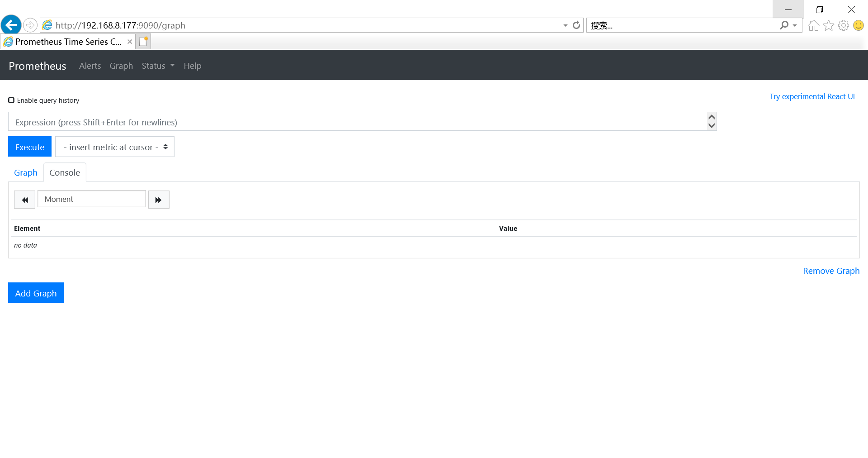The height and width of the screenshot is (458, 868).
Task: Restore down the browser window
Action: (819, 9)
